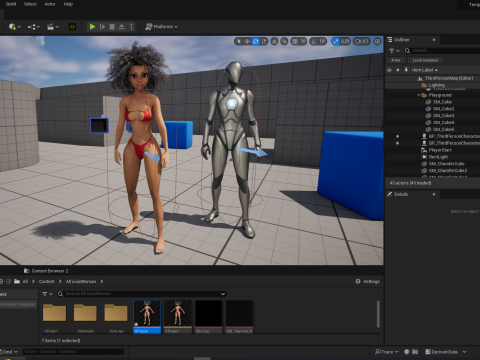The height and width of the screenshot is (360, 480).
Task: Click the Skip/Advance frame button
Action: (102, 27)
